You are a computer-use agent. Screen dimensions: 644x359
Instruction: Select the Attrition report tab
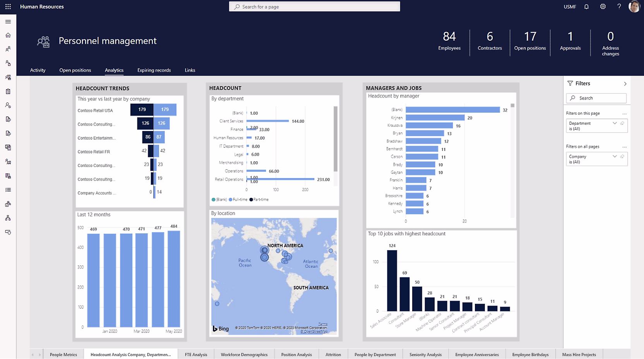click(333, 354)
